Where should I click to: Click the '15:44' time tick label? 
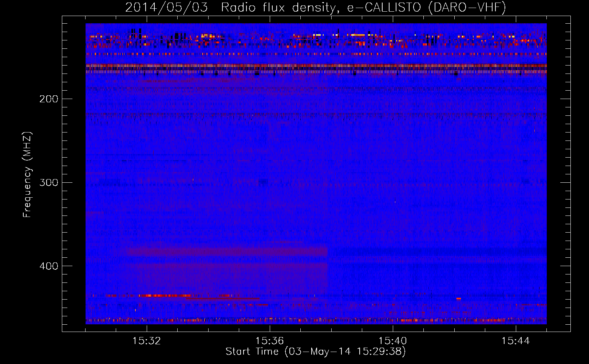click(x=516, y=341)
